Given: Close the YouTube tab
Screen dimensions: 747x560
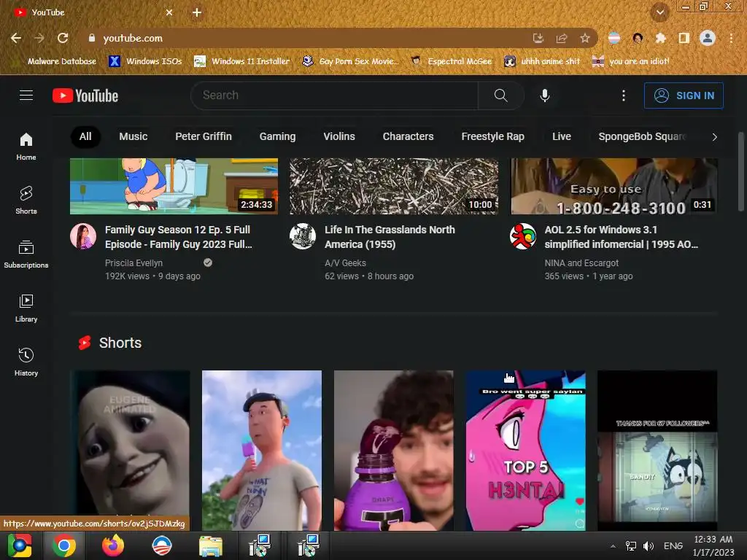Looking at the screenshot, I should point(169,12).
